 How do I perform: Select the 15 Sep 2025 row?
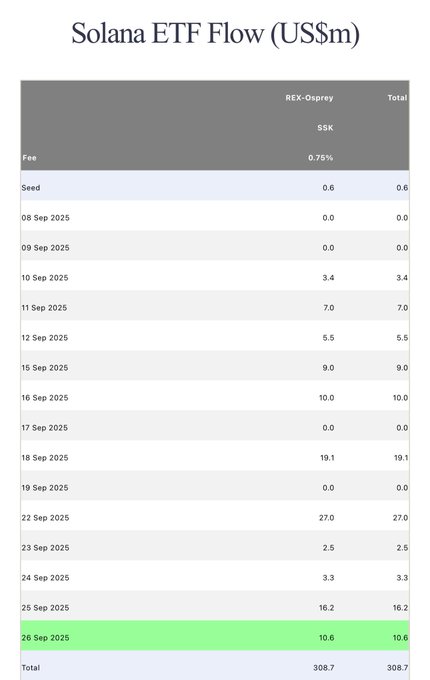tap(215, 368)
